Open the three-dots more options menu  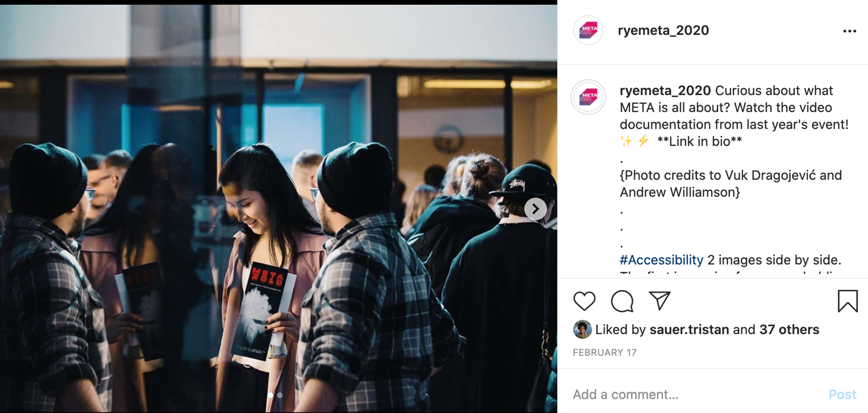[849, 31]
